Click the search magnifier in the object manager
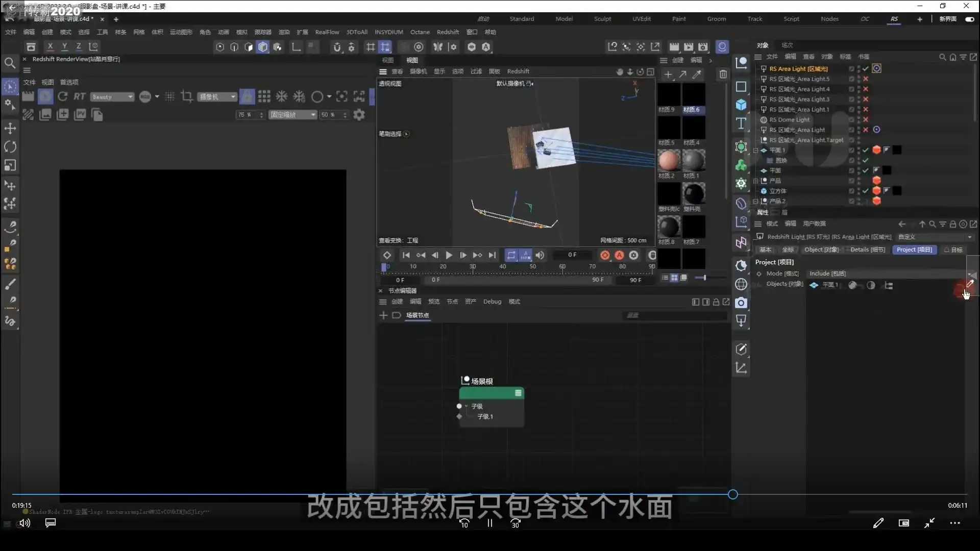This screenshot has width=980, height=551. [942, 57]
